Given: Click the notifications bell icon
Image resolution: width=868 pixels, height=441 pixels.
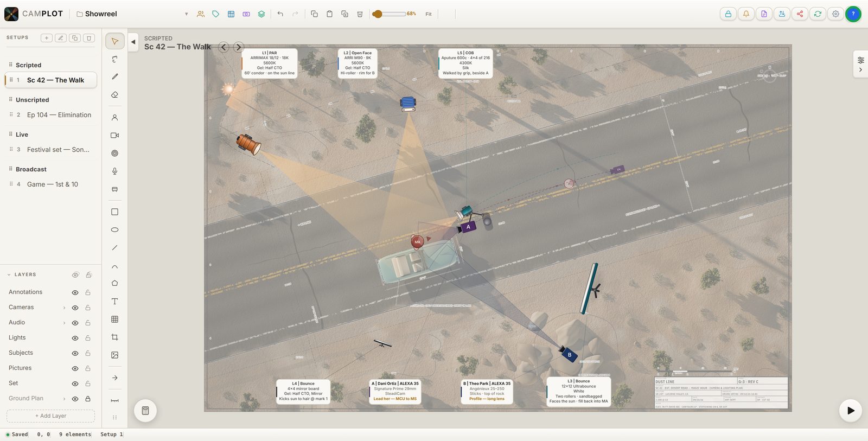Looking at the screenshot, I should click(x=746, y=14).
